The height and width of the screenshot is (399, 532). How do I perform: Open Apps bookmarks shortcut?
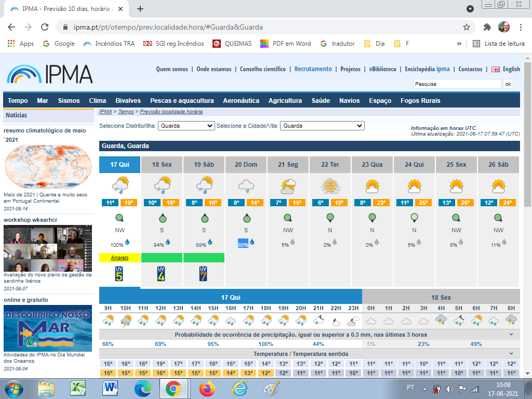21,44
